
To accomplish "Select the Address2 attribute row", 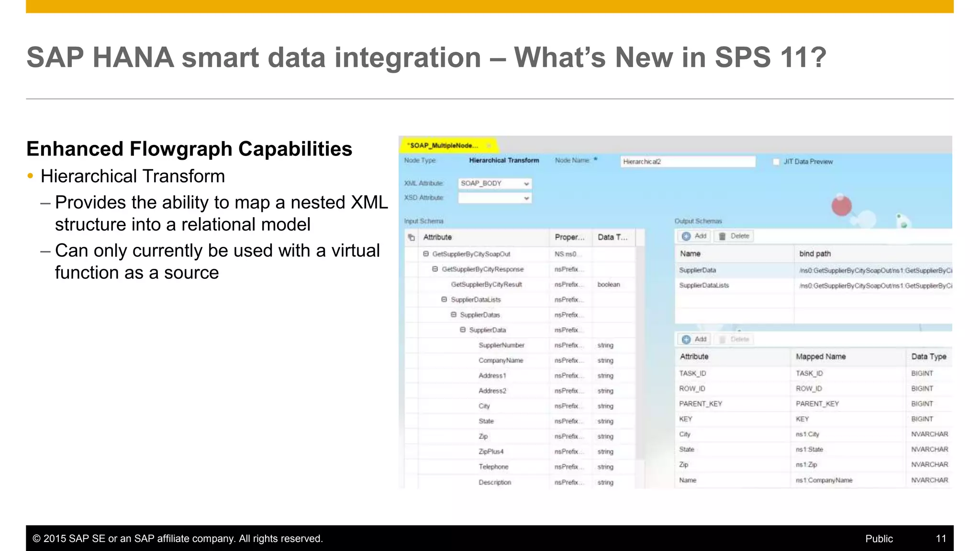I will [x=520, y=391].
